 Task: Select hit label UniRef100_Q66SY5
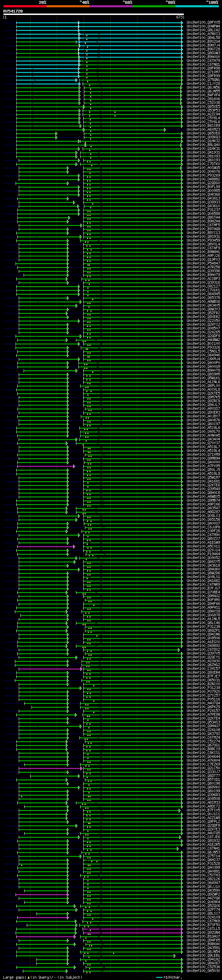pyautogui.click(x=203, y=561)
